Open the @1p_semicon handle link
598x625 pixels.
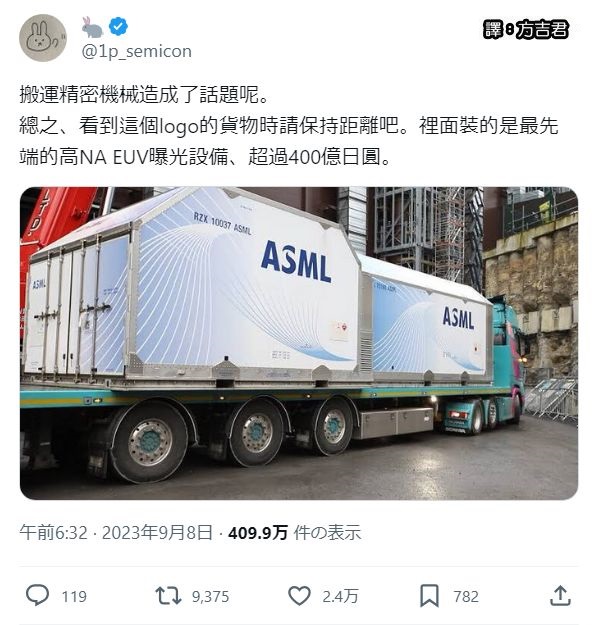[x=137, y=51]
